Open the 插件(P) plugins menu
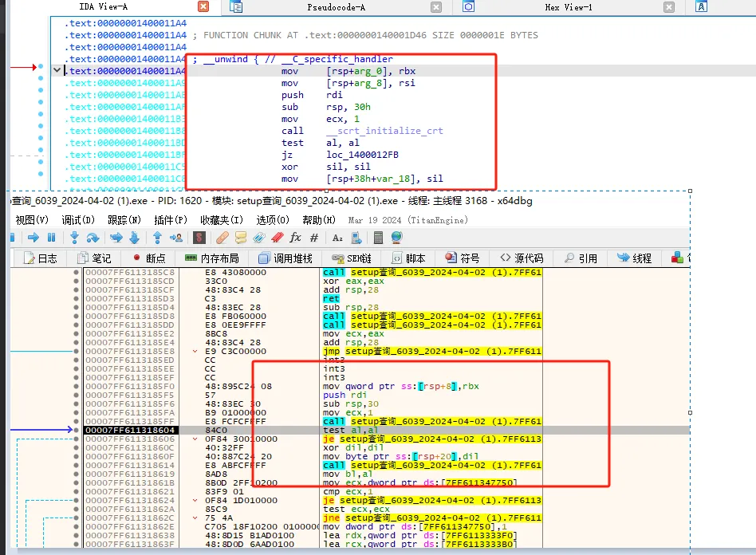 point(170,220)
